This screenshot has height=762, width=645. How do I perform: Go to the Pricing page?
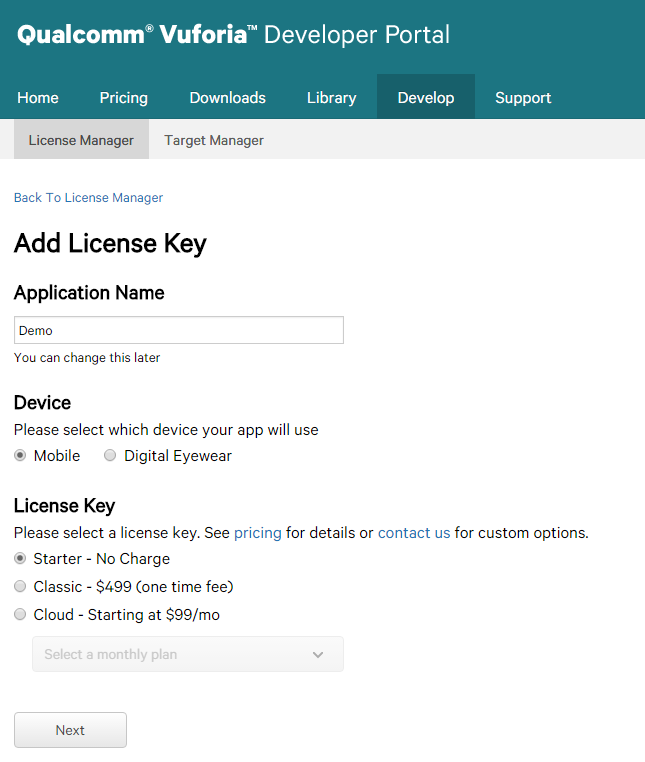pyautogui.click(x=123, y=98)
